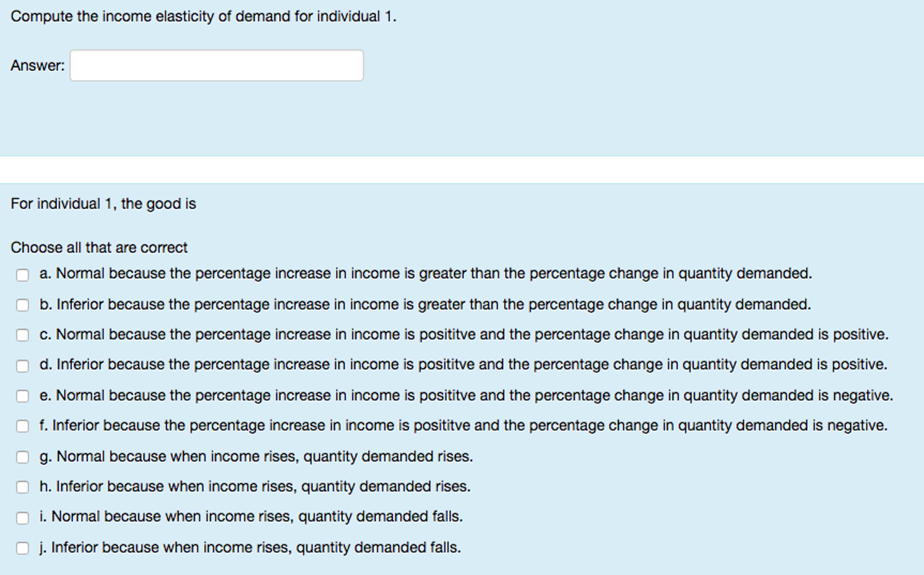Click inside the Answer text field

(216, 65)
